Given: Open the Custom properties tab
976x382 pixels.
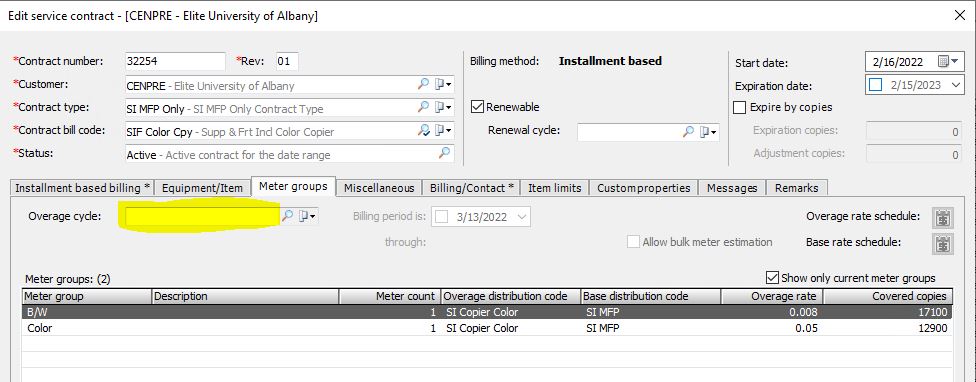Looking at the screenshot, I should tap(644, 188).
